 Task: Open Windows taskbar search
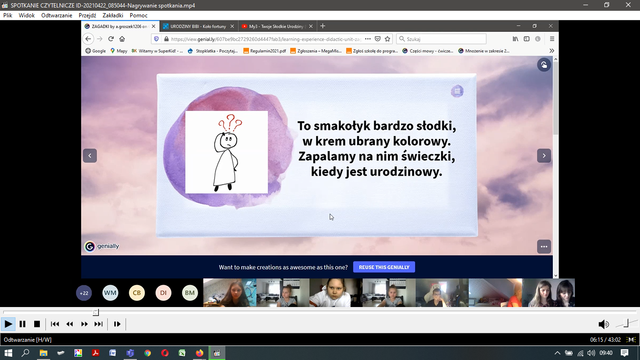click(25, 353)
